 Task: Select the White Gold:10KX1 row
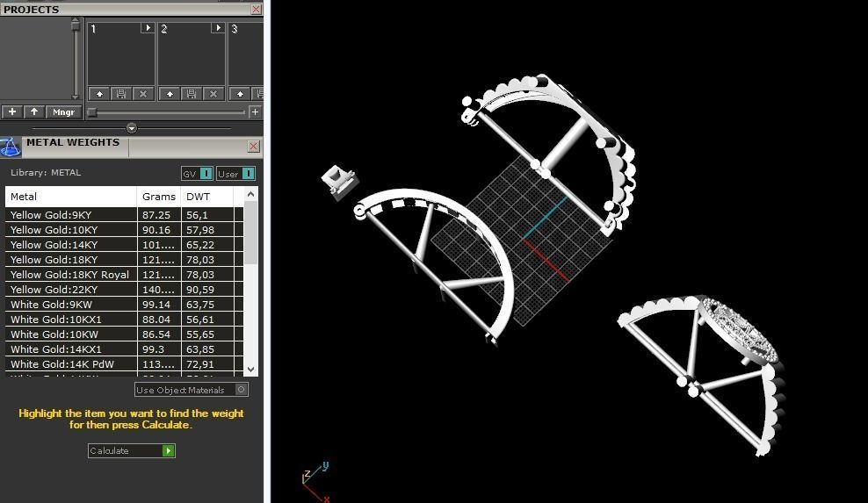[124, 320]
